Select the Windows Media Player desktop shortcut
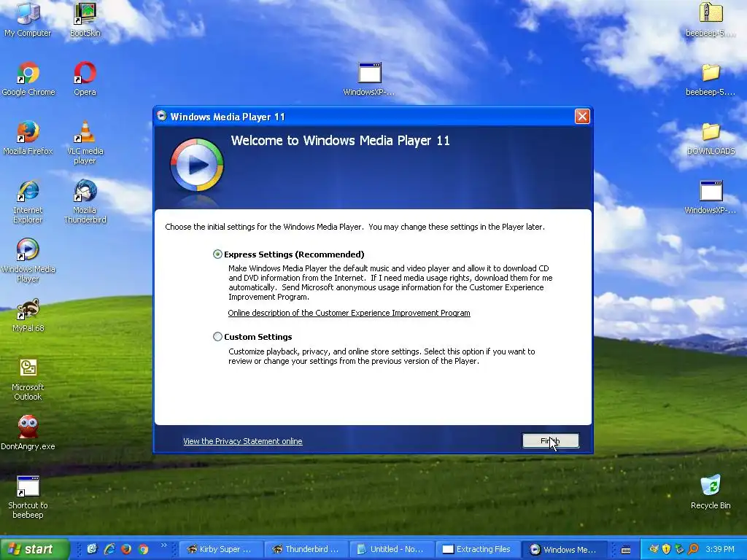This screenshot has height=560, width=747. [x=28, y=261]
